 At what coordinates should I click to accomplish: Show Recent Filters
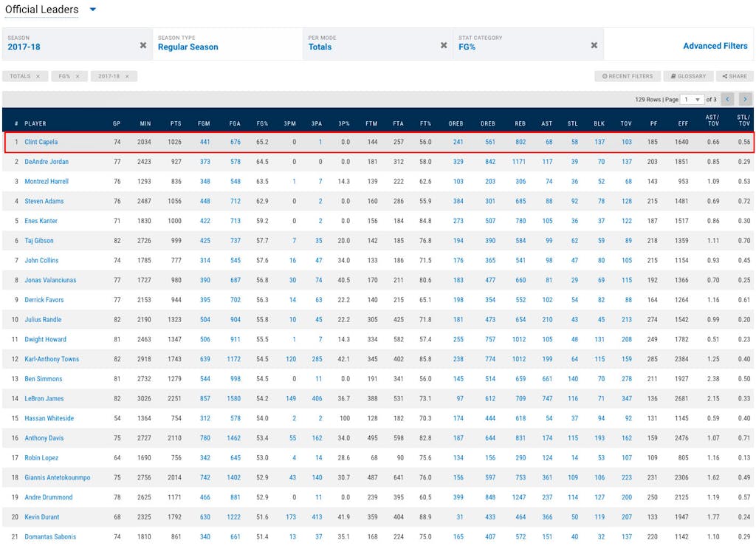628,76
